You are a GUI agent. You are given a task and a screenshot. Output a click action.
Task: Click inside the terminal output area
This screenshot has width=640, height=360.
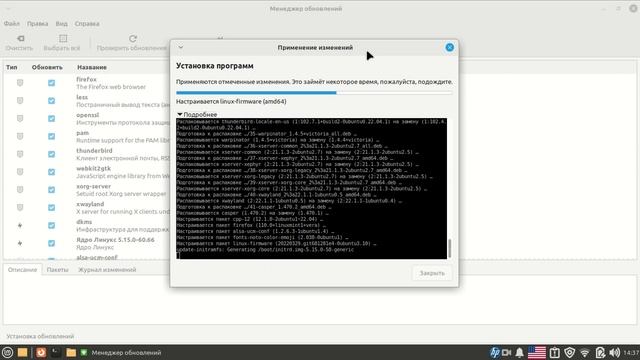pos(311,189)
